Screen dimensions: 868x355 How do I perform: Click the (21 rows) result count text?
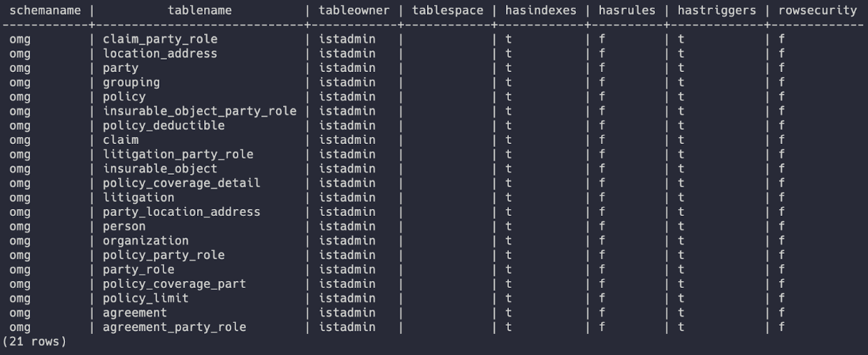point(35,342)
